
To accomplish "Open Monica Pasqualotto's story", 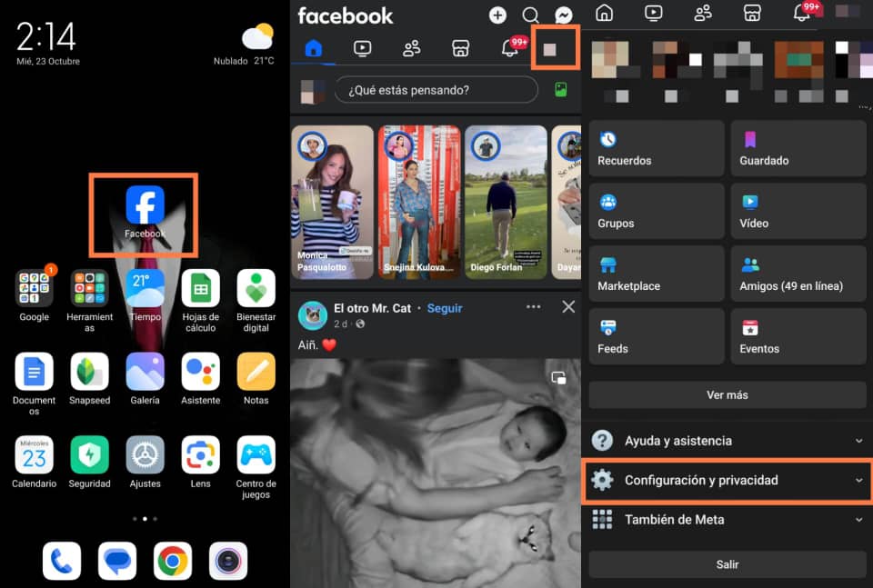I will click(x=333, y=202).
